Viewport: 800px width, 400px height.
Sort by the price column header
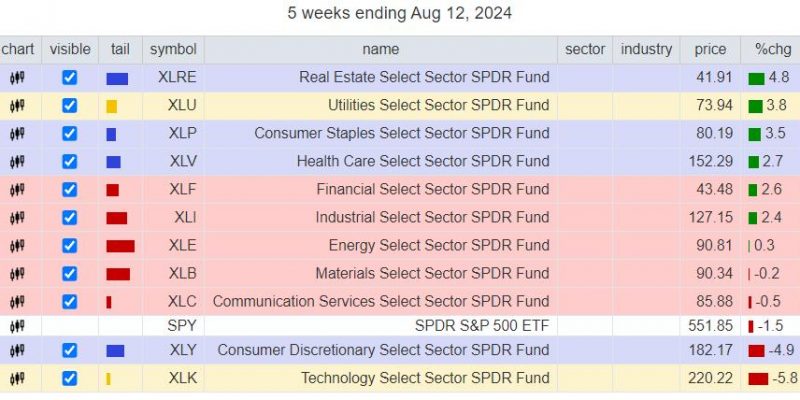[710, 49]
